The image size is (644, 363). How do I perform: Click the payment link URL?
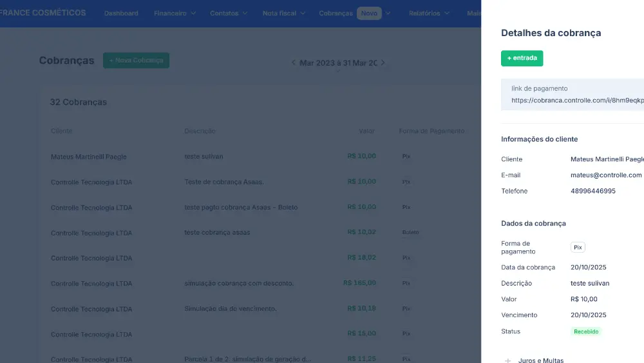(578, 101)
